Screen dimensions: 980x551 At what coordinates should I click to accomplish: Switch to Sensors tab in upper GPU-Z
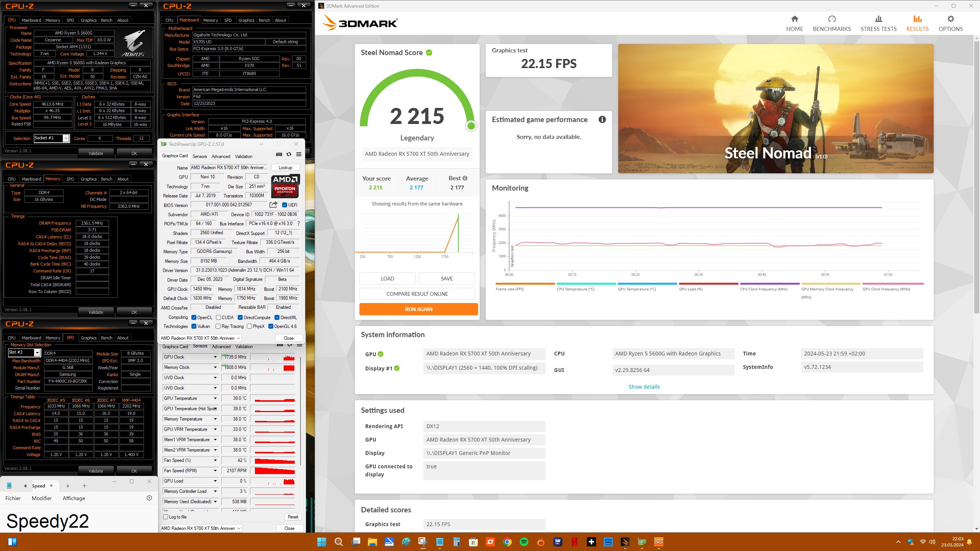pos(199,156)
